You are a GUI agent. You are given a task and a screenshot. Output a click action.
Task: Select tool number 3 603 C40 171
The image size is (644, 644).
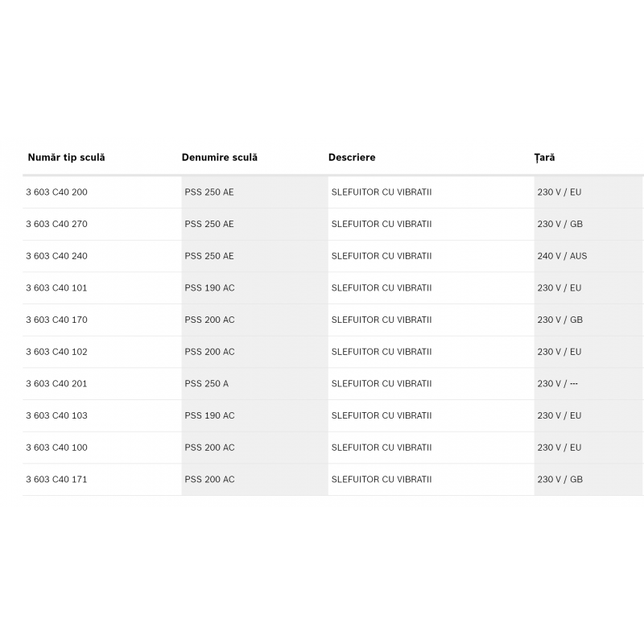[56, 479]
